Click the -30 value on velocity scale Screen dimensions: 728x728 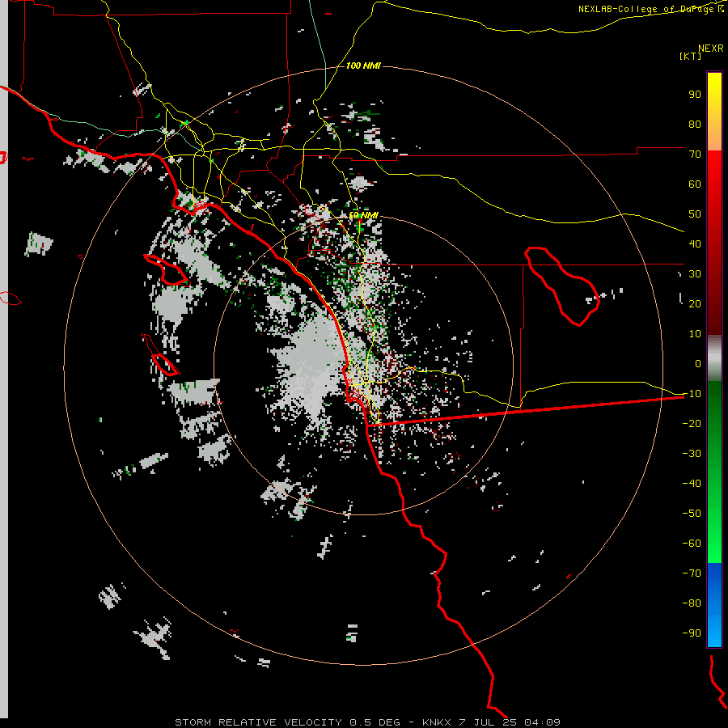[692, 454]
